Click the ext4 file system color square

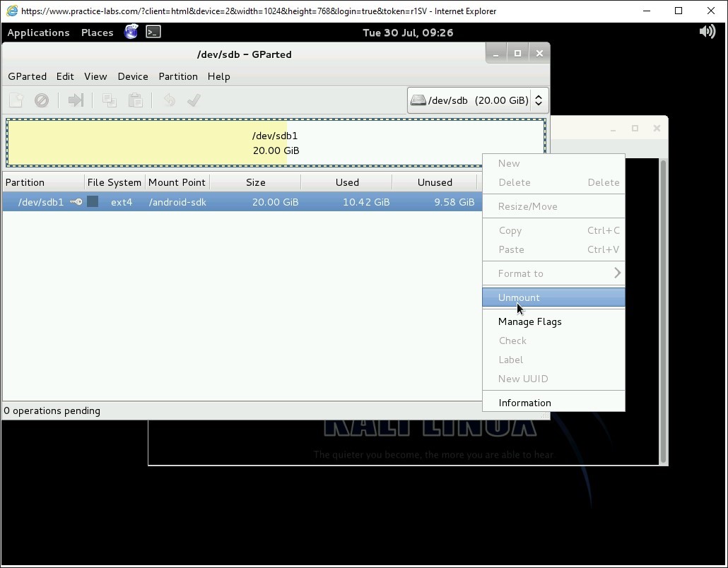click(x=93, y=202)
